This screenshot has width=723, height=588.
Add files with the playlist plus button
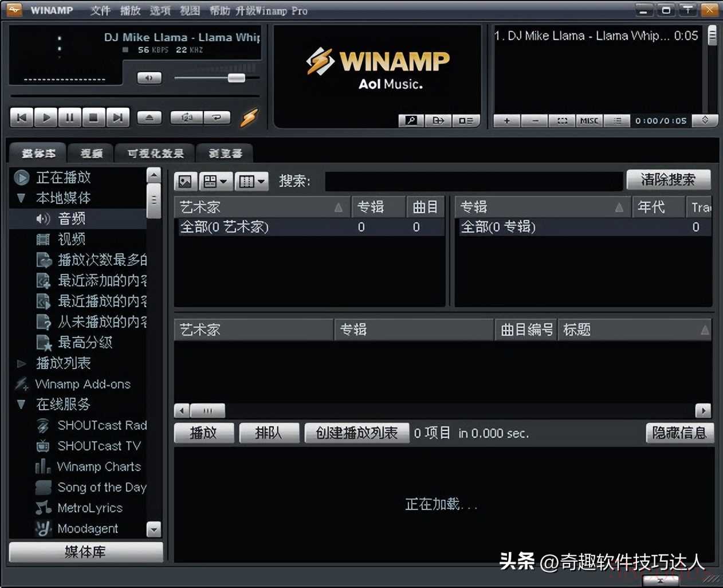507,120
